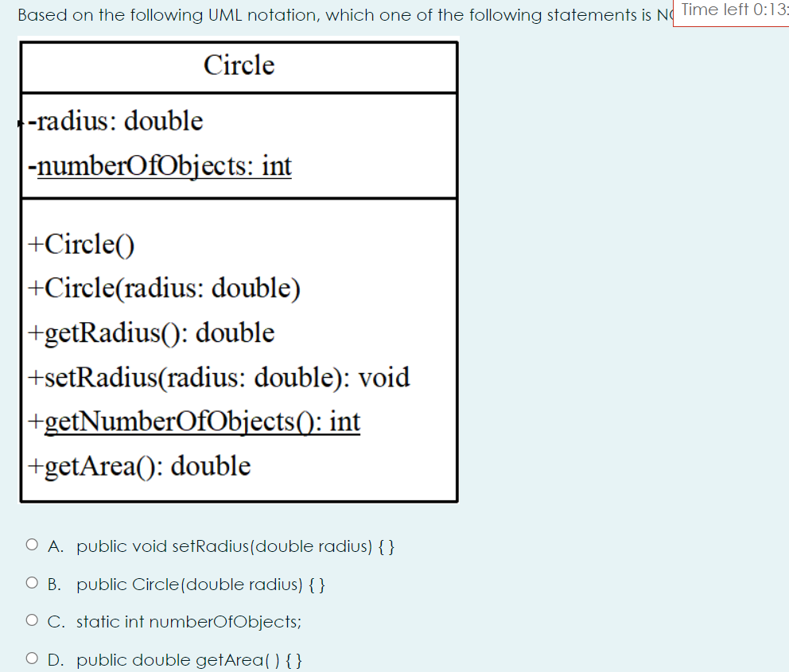Click the answer text 'public void setRadius(double radius)'

235,546
